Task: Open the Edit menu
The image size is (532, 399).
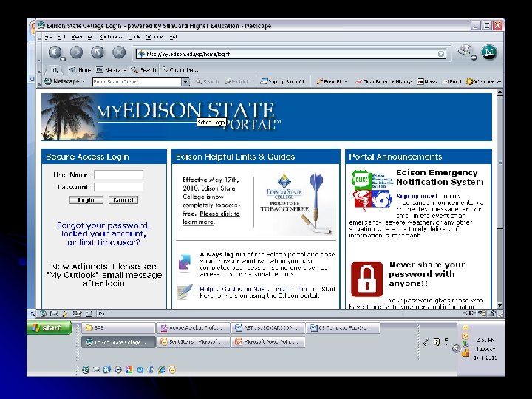Action: pos(61,37)
